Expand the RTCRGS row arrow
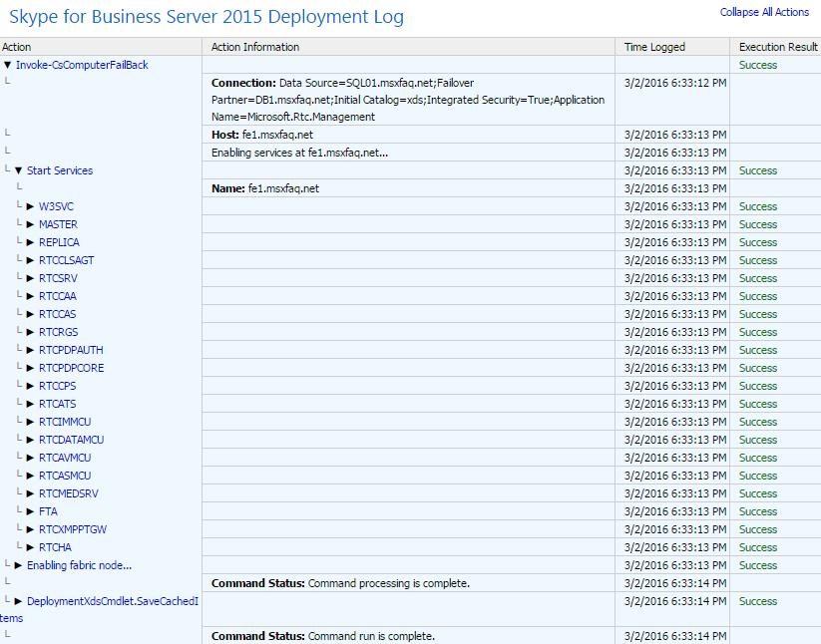 tap(30, 332)
